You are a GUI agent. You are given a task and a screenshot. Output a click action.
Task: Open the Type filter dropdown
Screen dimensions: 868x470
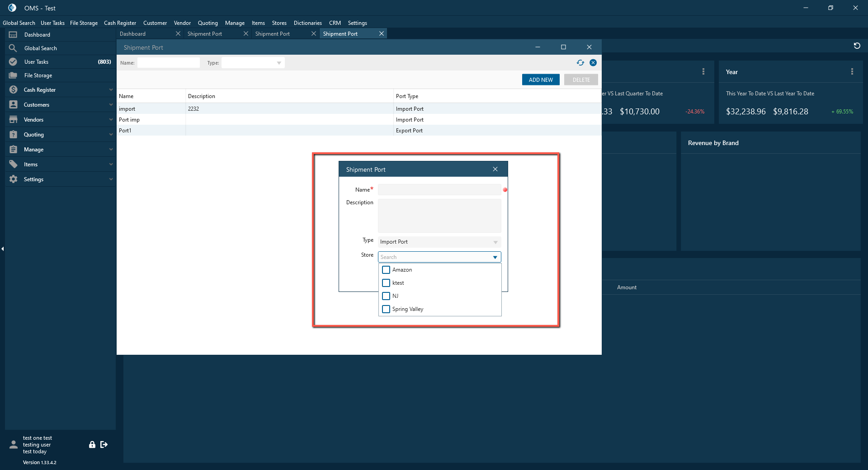click(279, 63)
